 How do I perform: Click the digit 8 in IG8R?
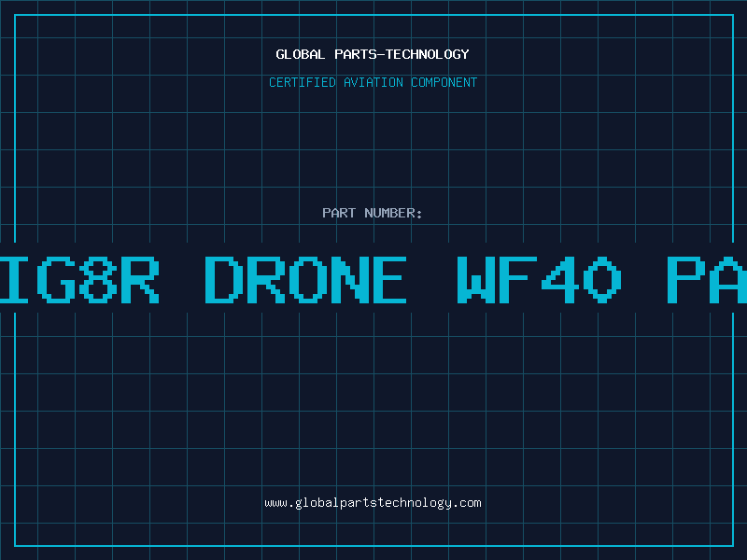click(x=98, y=280)
